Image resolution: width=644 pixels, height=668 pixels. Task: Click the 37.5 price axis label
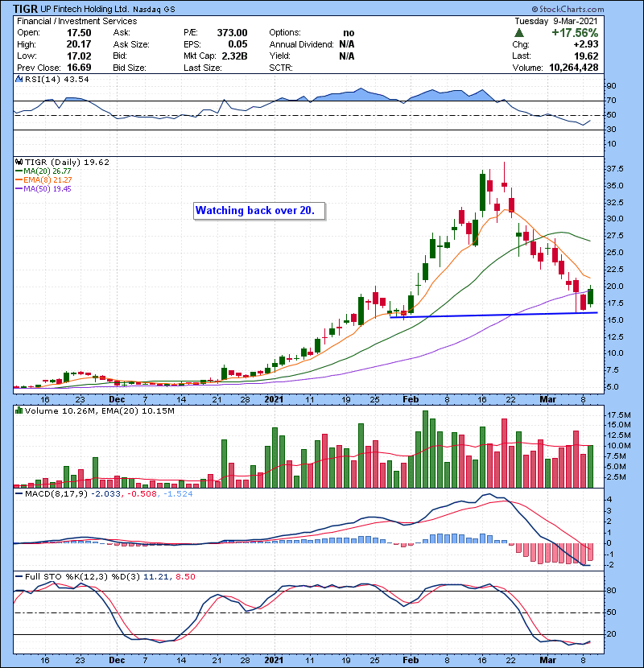pyautogui.click(x=615, y=169)
